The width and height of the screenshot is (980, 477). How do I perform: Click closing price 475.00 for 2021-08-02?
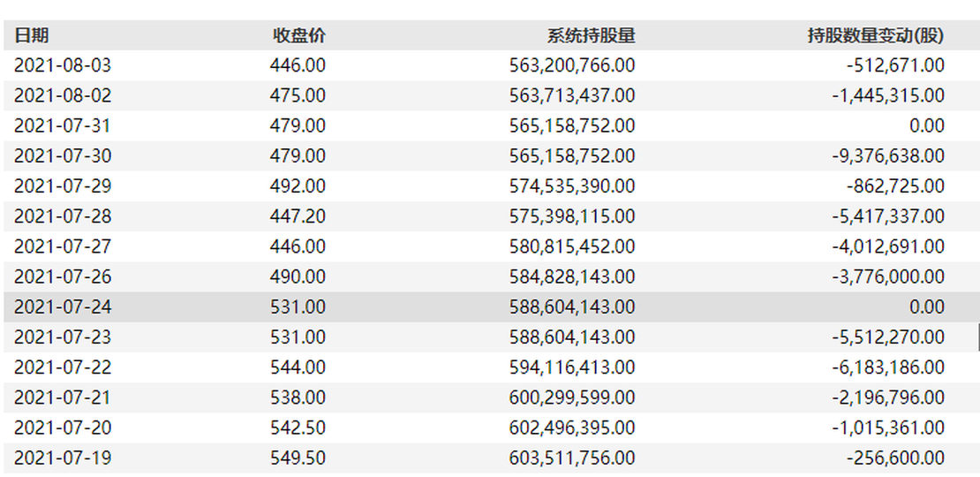click(298, 95)
